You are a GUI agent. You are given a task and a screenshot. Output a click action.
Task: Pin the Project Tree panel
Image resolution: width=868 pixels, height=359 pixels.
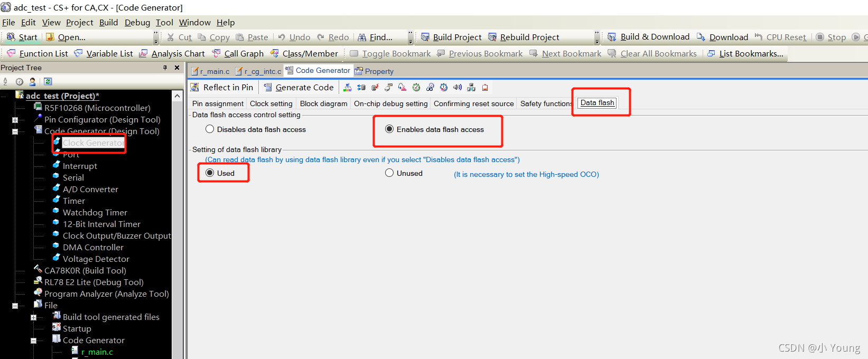coord(165,68)
